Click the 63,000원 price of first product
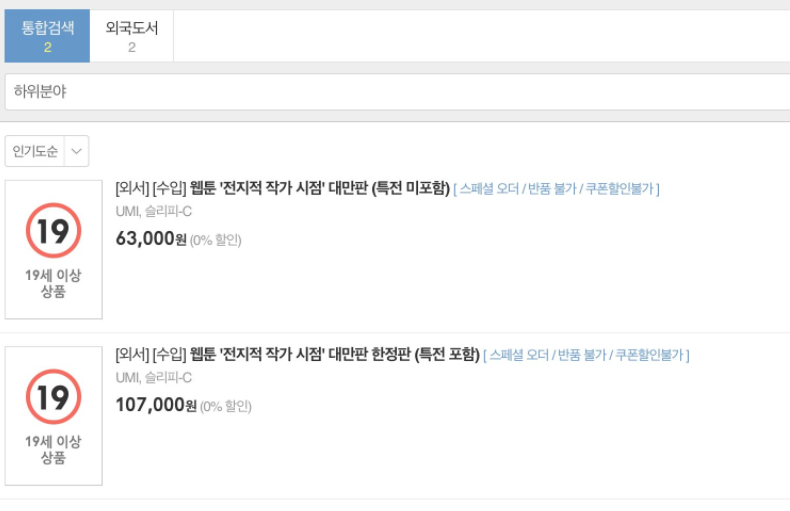This screenshot has height=511, width=790. (151, 238)
